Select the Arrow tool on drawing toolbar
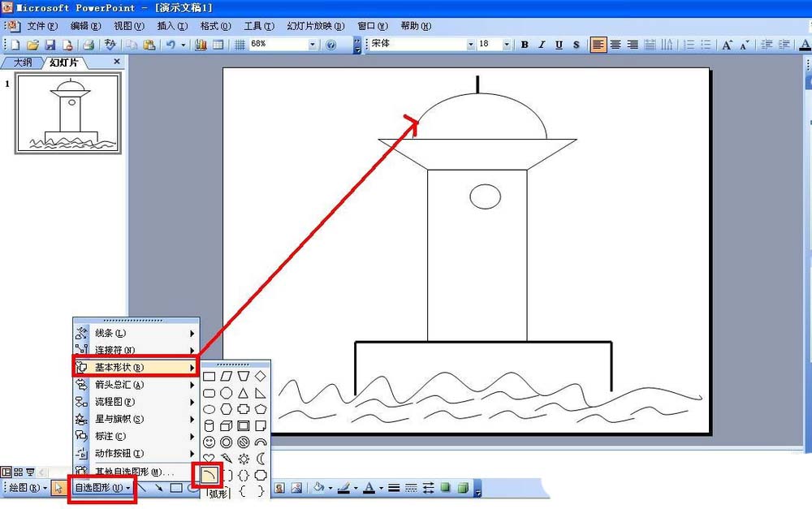 [159, 488]
